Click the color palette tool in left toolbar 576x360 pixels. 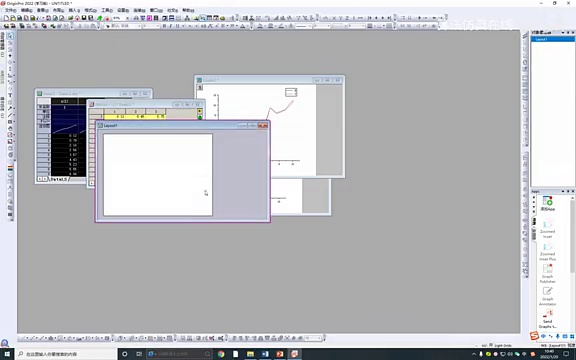[10, 168]
